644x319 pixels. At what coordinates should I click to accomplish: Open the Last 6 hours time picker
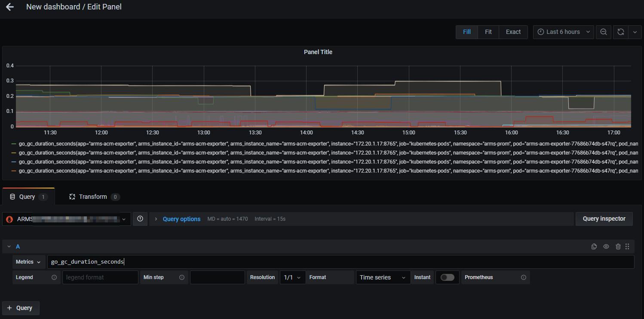pos(564,32)
